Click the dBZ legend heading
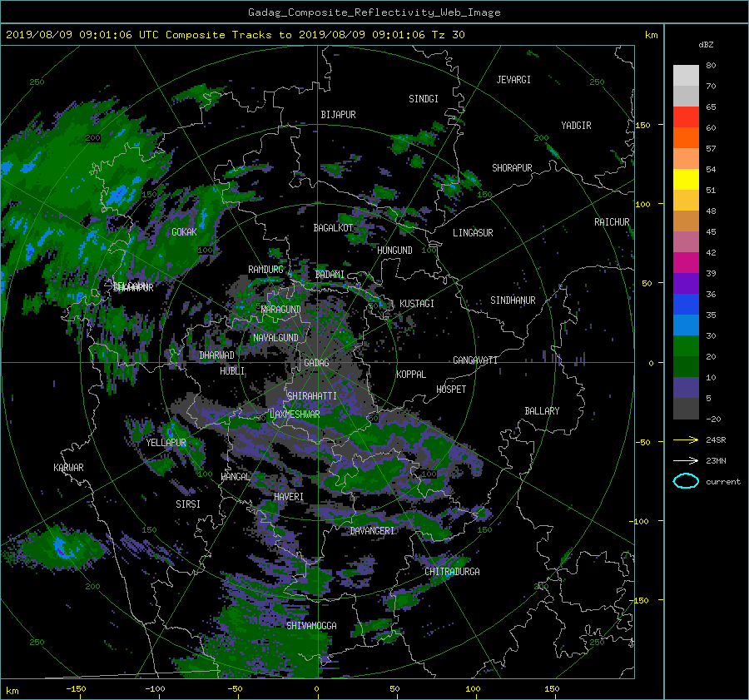The image size is (749, 700). 706,45
